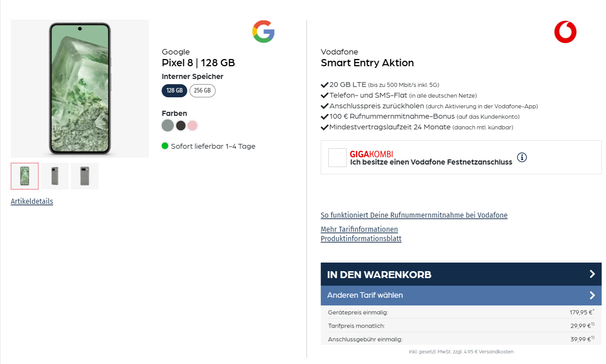Click the checkmark beside Telefon- und SMS-Flat
The height and width of the screenshot is (364, 606).
[324, 95]
